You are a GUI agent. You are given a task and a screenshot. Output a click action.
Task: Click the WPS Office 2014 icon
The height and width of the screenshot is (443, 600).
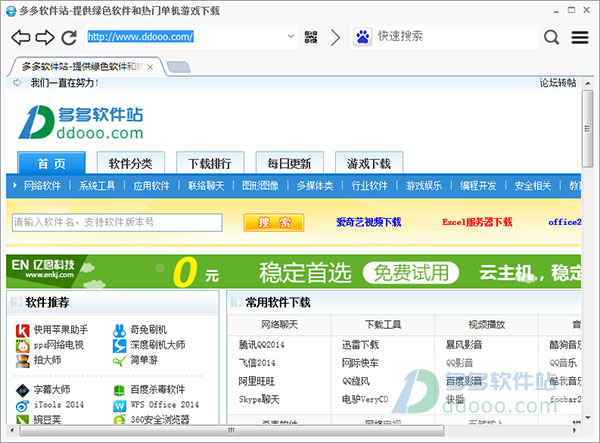[x=119, y=406]
